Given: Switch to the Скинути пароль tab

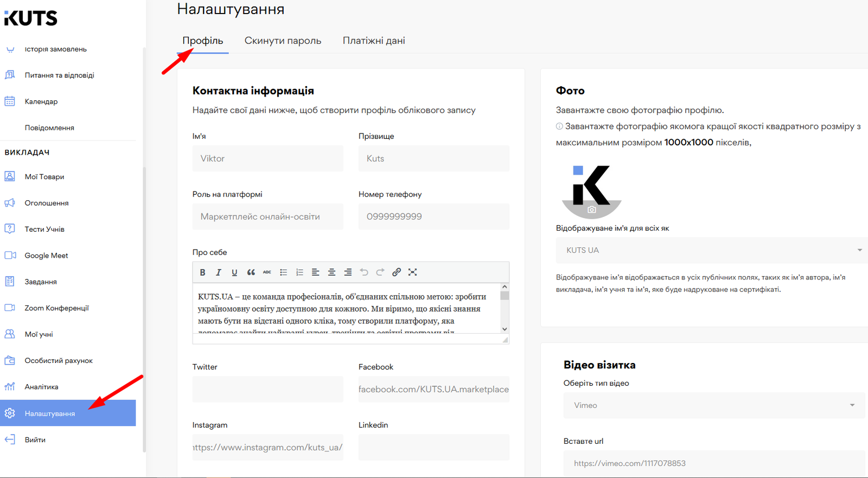Looking at the screenshot, I should (283, 41).
